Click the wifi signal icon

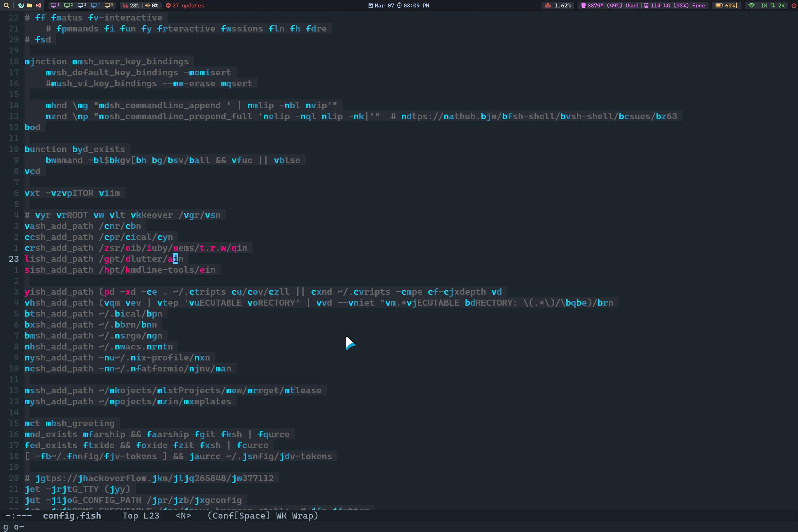[751, 5]
